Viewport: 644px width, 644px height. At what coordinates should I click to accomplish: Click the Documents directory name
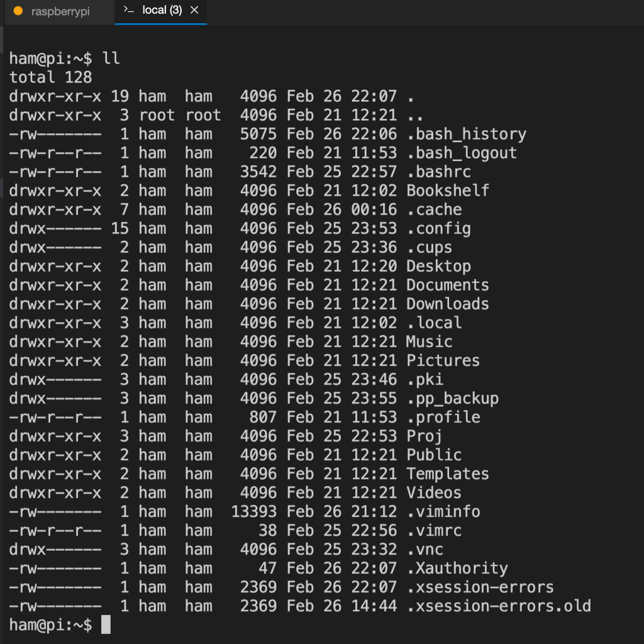(448, 286)
